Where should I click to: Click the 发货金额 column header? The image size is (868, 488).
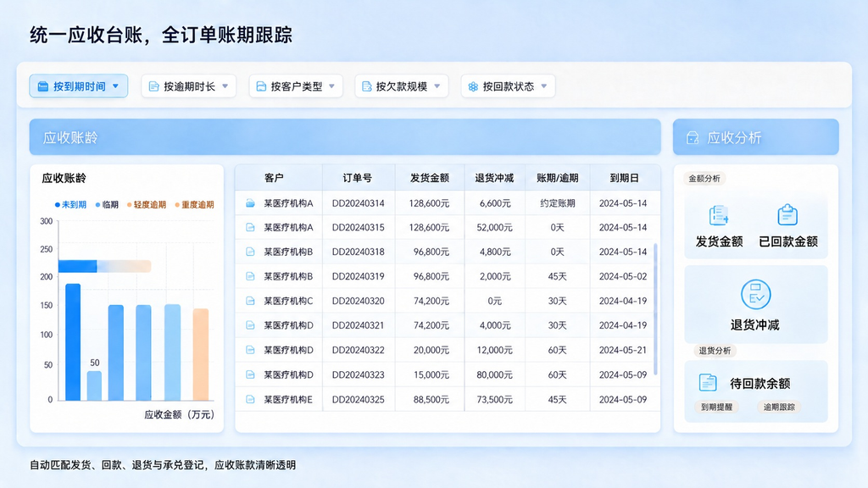click(x=430, y=178)
